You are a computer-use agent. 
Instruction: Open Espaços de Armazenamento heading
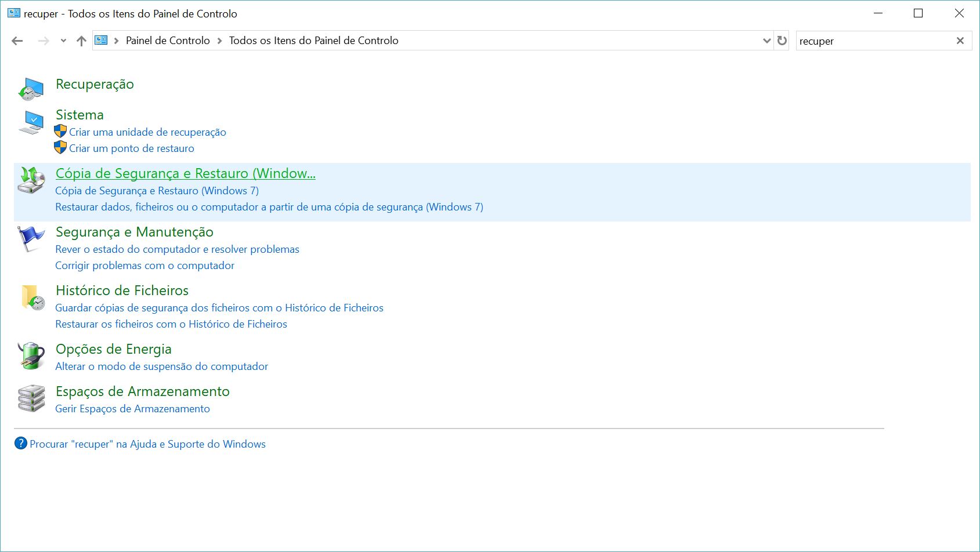143,391
